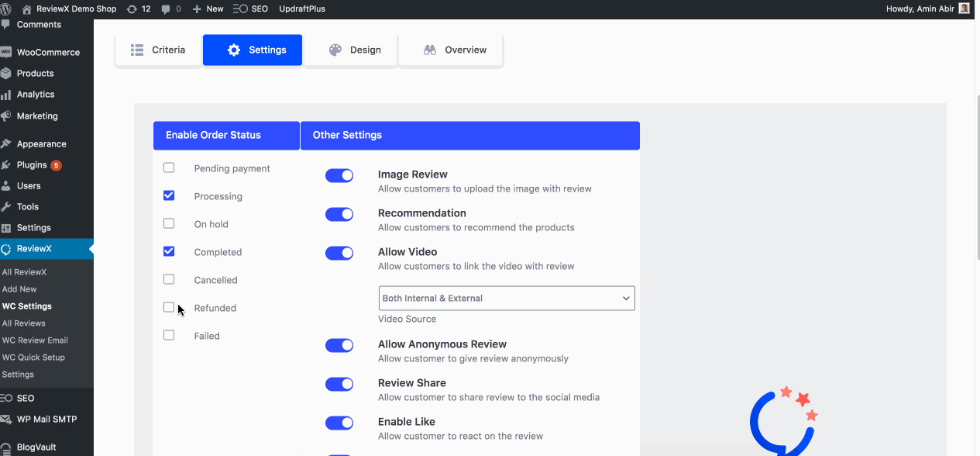Click the Appearance paintbrush icon
Viewport: 980px width, 456px height.
pos(7,144)
